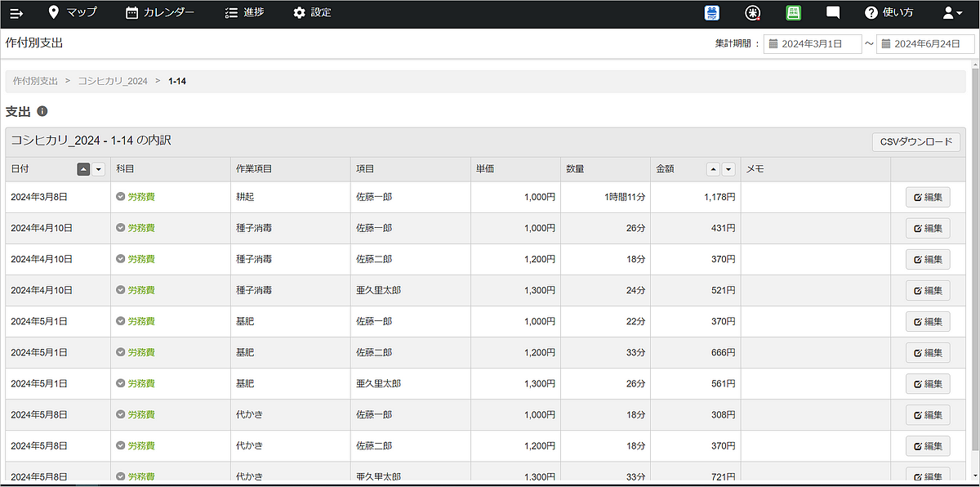This screenshot has height=487, width=980.
Task: Sort 日付 column ascending
Action: pos(83,169)
